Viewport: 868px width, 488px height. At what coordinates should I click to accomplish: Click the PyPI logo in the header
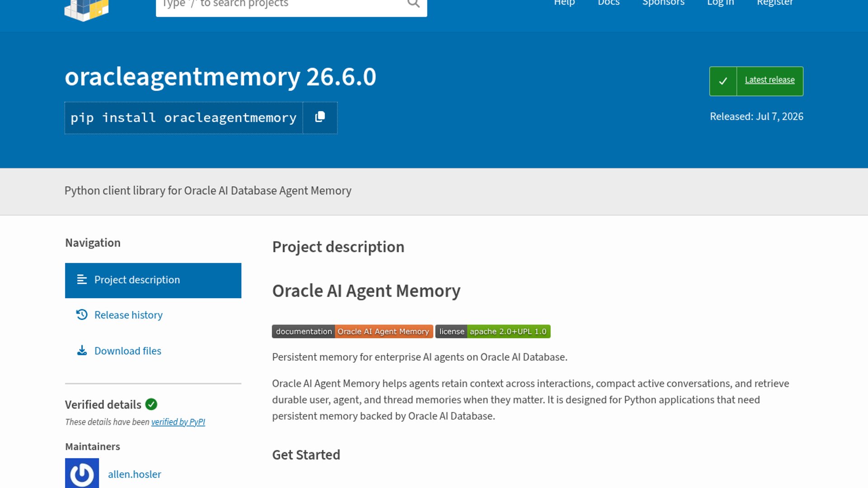coord(86,10)
